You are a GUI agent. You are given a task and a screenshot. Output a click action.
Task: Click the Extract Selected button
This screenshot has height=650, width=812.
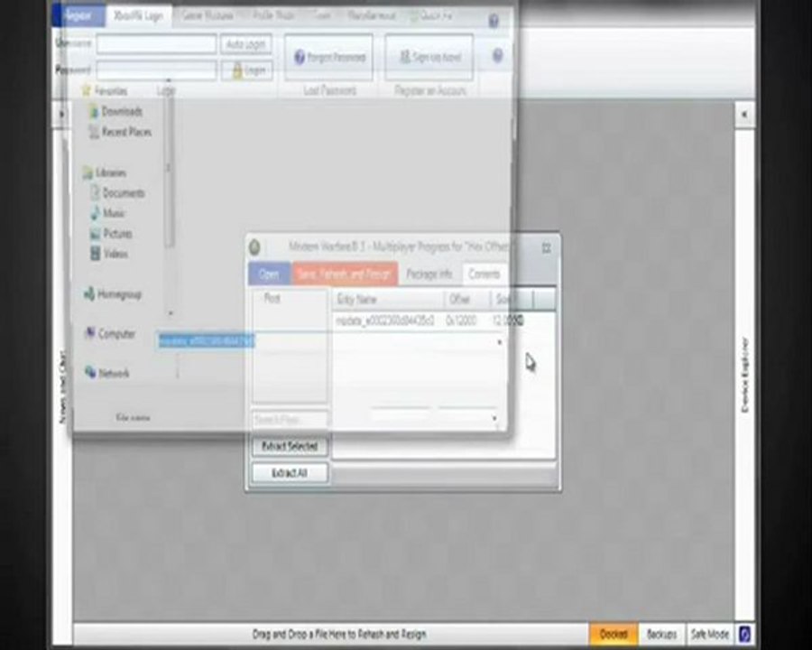tap(290, 446)
